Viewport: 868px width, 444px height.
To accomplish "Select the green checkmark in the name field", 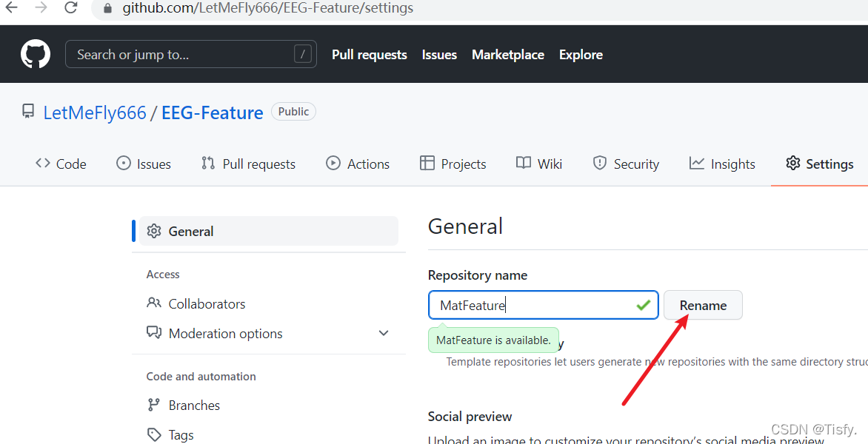I will (x=643, y=305).
